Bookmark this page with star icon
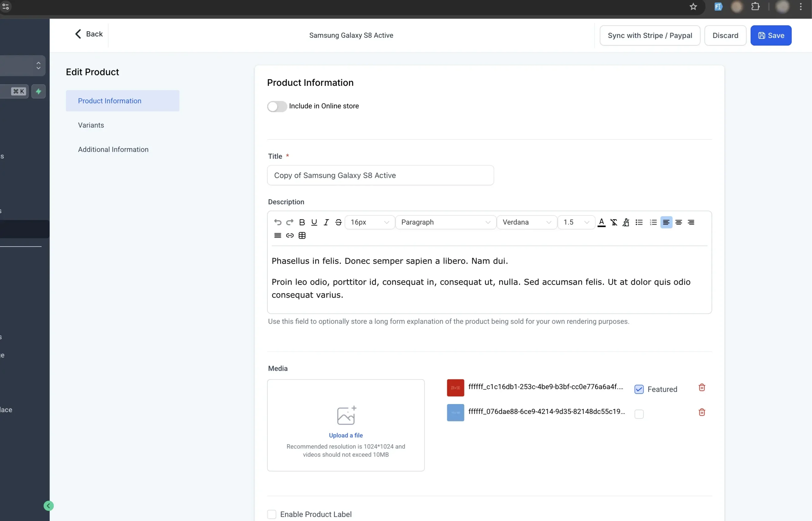The height and width of the screenshot is (521, 812). coord(693,6)
